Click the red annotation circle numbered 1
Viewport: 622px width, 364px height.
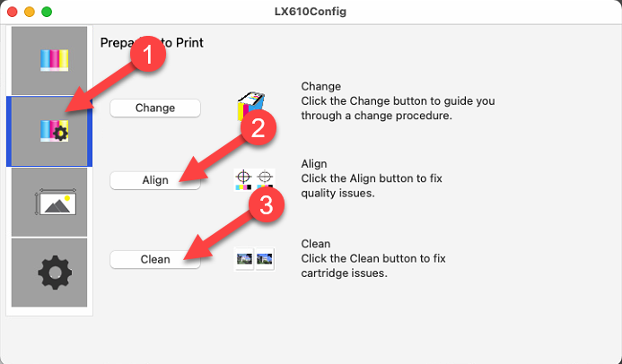(x=148, y=55)
